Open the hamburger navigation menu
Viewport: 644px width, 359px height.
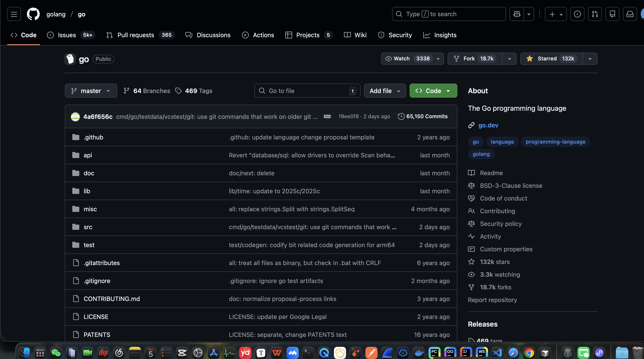point(14,14)
